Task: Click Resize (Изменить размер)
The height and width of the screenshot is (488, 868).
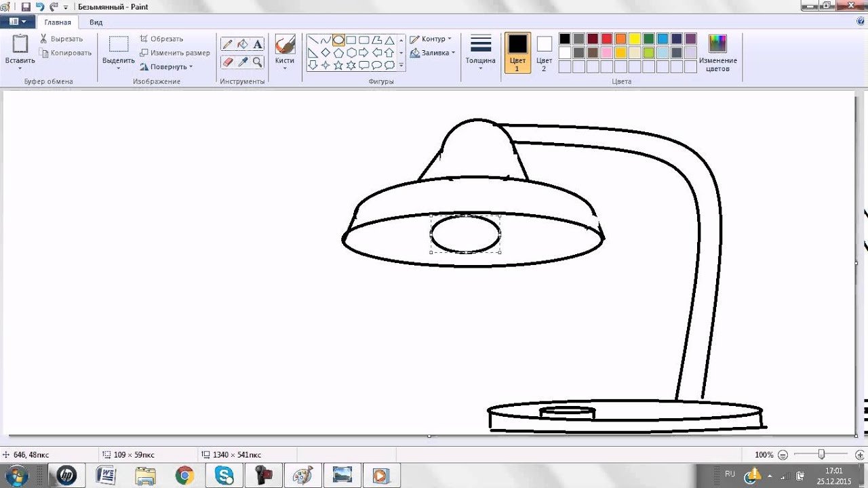Action: pos(175,53)
